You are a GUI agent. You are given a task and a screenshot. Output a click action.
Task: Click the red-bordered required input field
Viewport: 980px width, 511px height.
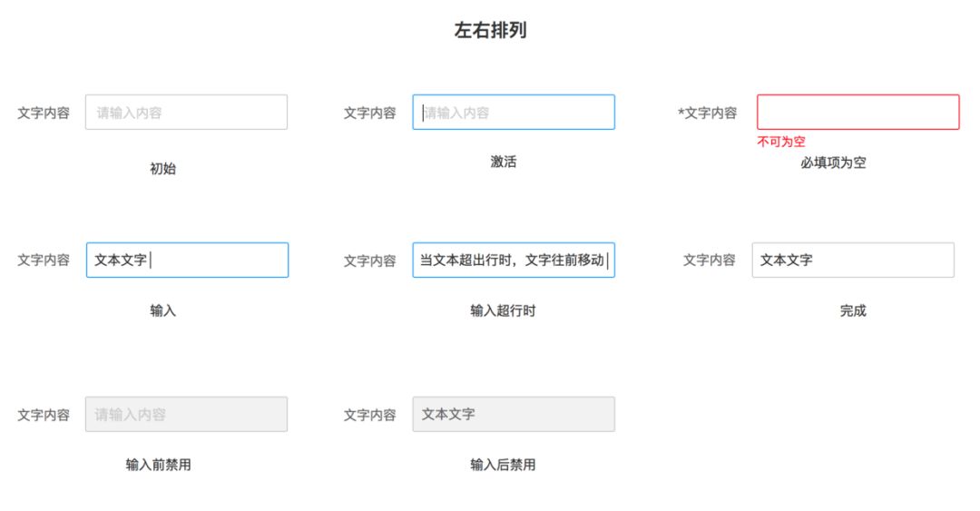(857, 113)
